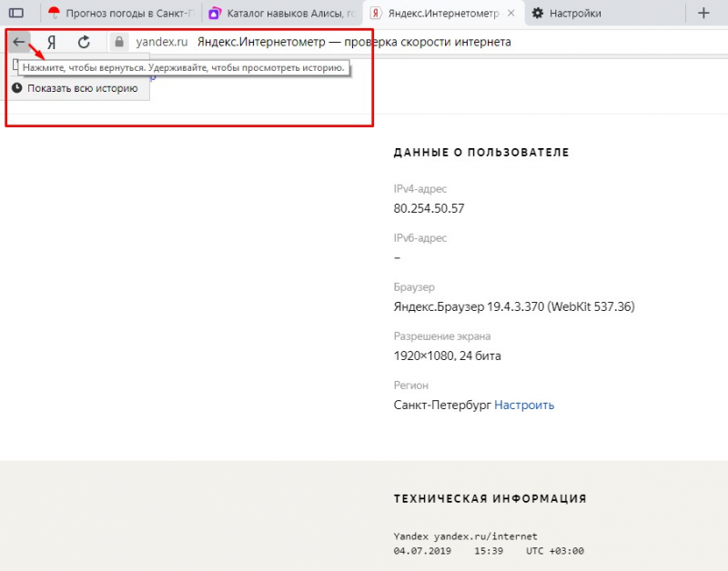Click the 1920×1080, 24 бита resolution value

point(447,356)
